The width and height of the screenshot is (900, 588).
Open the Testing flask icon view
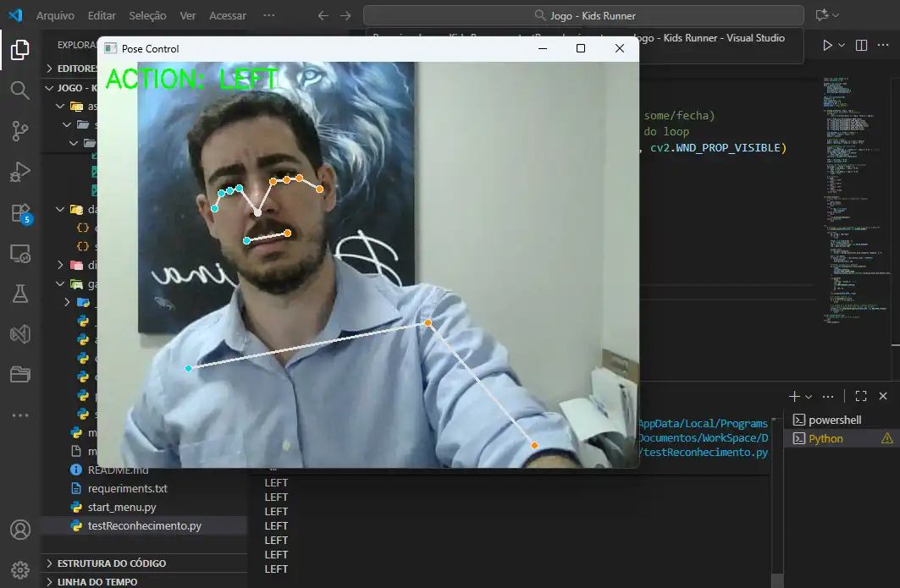pyautogui.click(x=20, y=293)
